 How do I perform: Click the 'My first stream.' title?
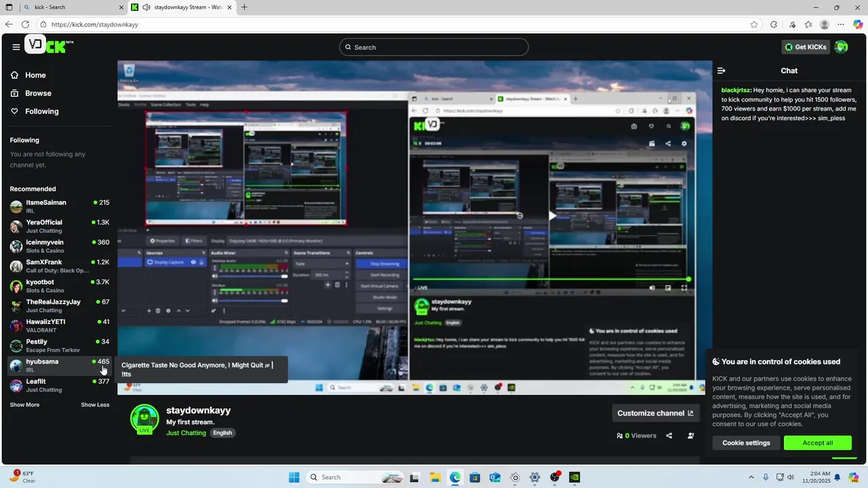pyautogui.click(x=191, y=422)
